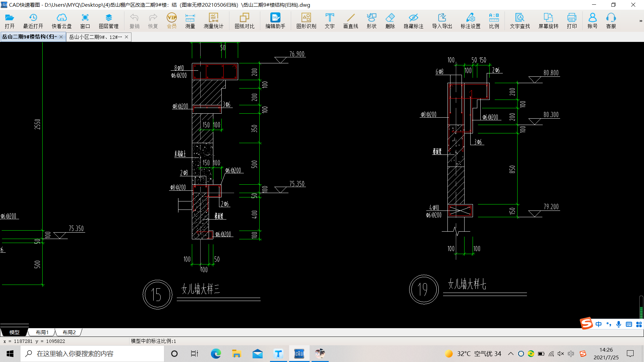Screen dimensions: 644x362
Task: Switch to 布局2 layout tab
Action: tap(69, 332)
